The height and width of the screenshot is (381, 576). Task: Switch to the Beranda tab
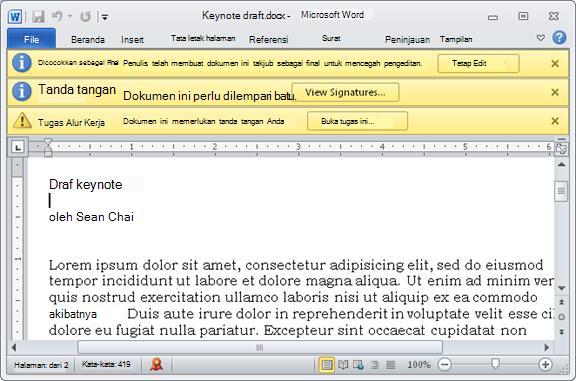[x=88, y=39]
